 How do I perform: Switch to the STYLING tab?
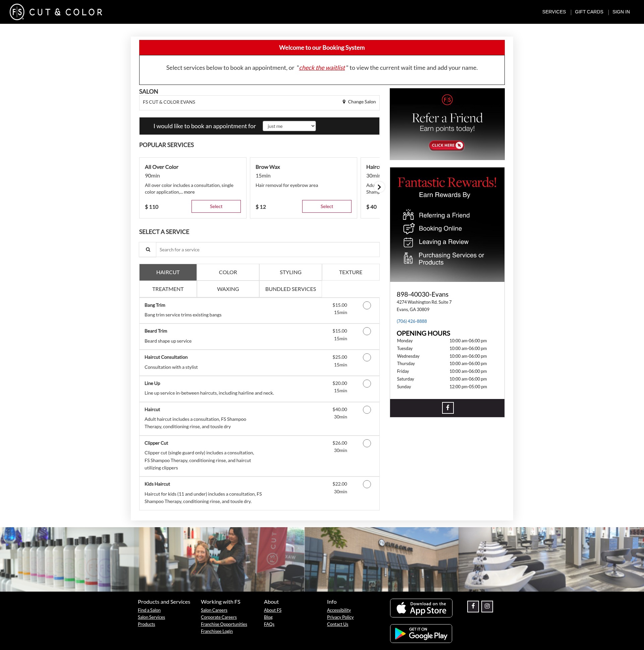[290, 272]
